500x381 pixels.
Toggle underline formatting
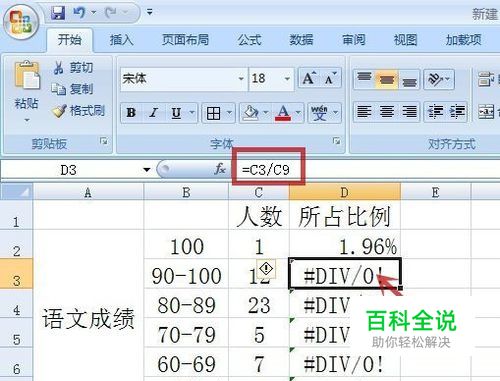tap(176, 113)
